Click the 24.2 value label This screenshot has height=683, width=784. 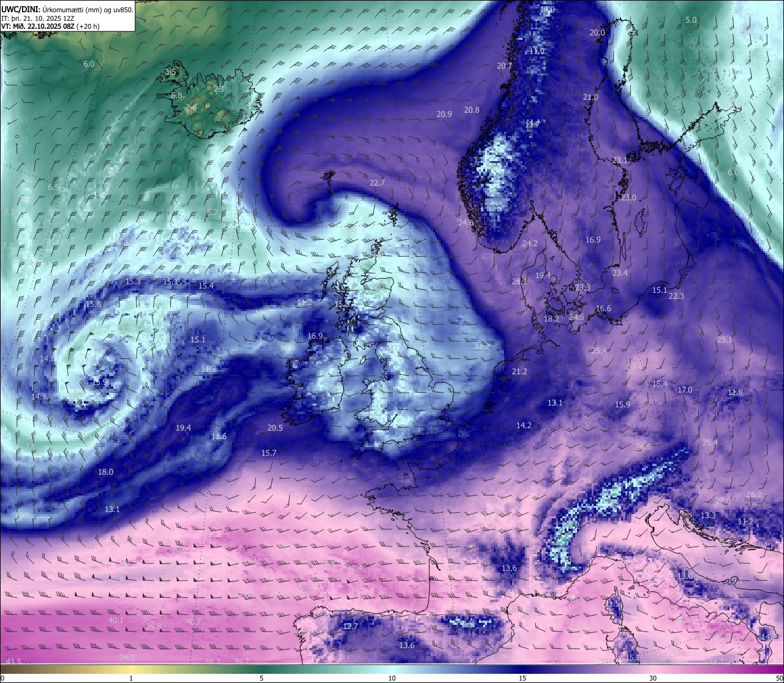[530, 243]
